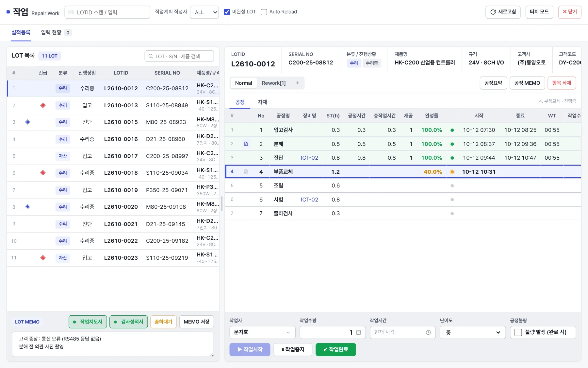The height and width of the screenshot is (368, 588).
Task: Click the red urgent diamond for L2610-0023
Action: pyautogui.click(x=43, y=258)
